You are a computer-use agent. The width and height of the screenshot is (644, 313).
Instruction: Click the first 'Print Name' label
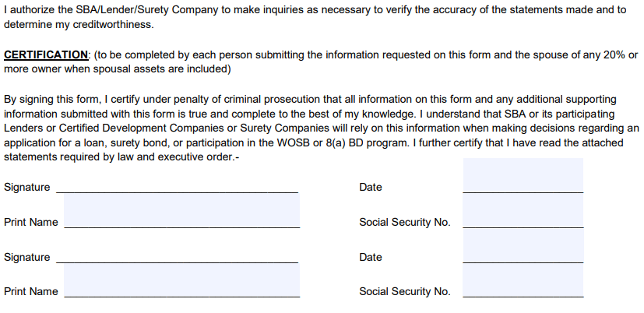coord(31,222)
